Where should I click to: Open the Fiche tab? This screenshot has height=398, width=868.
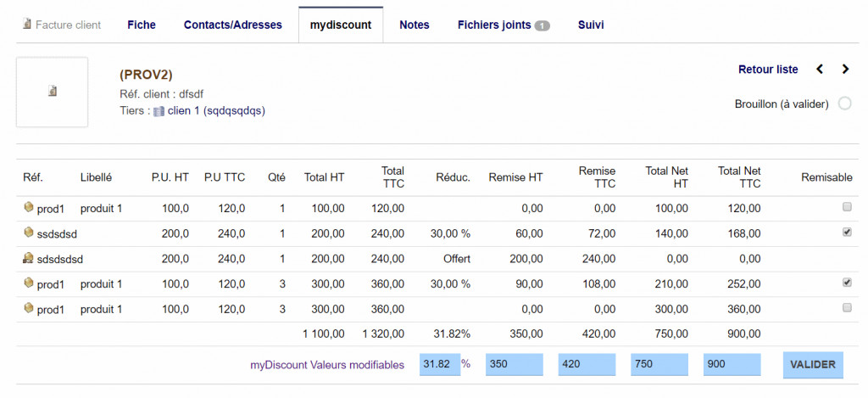click(142, 25)
